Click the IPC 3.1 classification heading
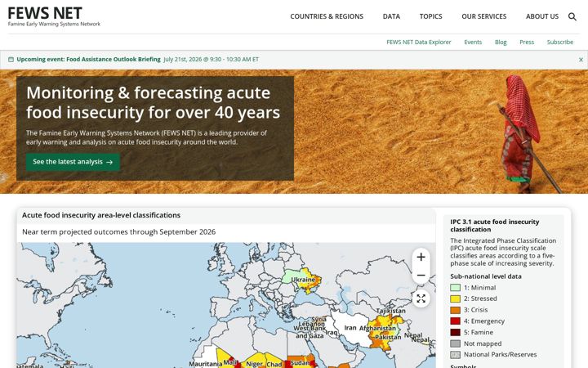Image resolution: width=588 pixels, height=368 pixels. pos(495,226)
